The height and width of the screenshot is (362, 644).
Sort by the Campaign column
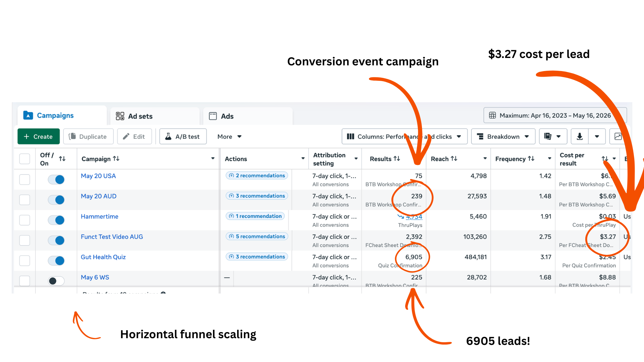pyautogui.click(x=116, y=159)
